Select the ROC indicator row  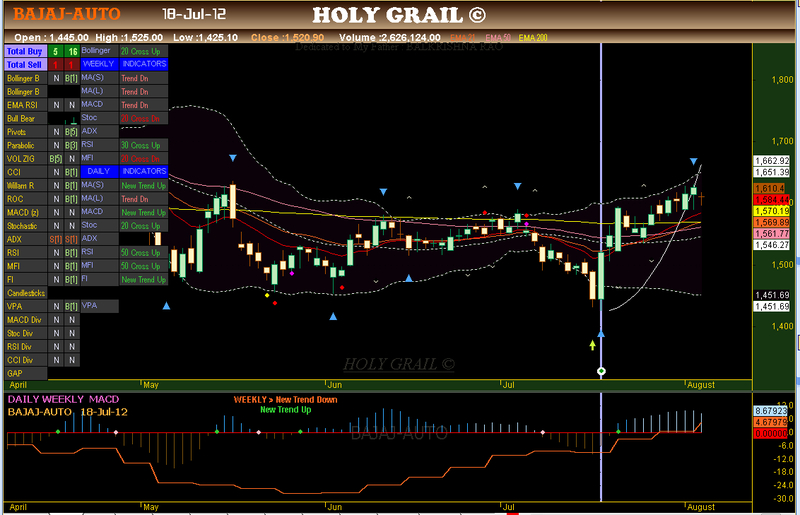pos(26,199)
